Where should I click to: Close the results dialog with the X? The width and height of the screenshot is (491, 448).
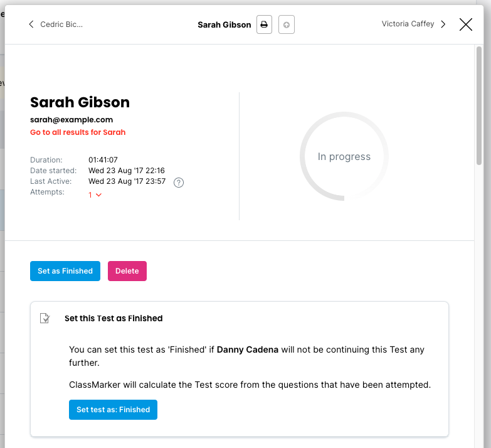pos(466,24)
